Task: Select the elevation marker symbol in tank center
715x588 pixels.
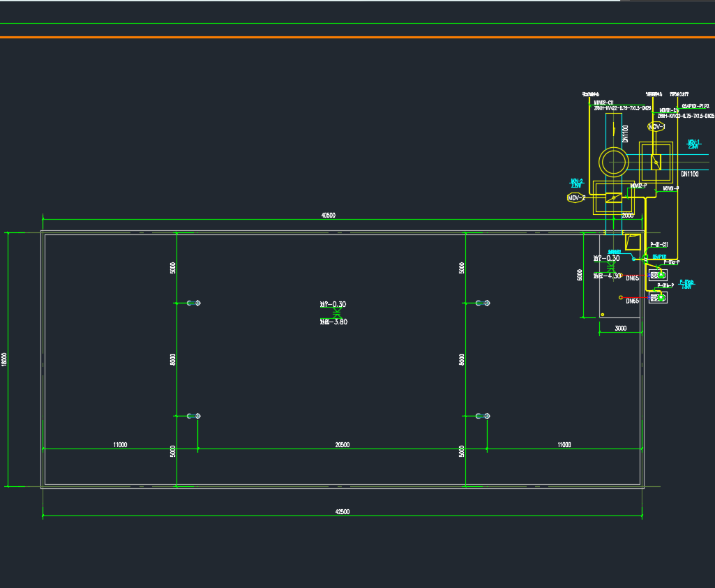Action: click(337, 312)
